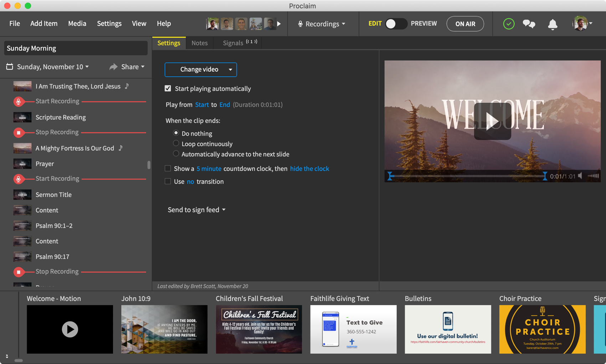606x364 pixels.
Task: Open notifications bell icon
Action: pos(552,24)
